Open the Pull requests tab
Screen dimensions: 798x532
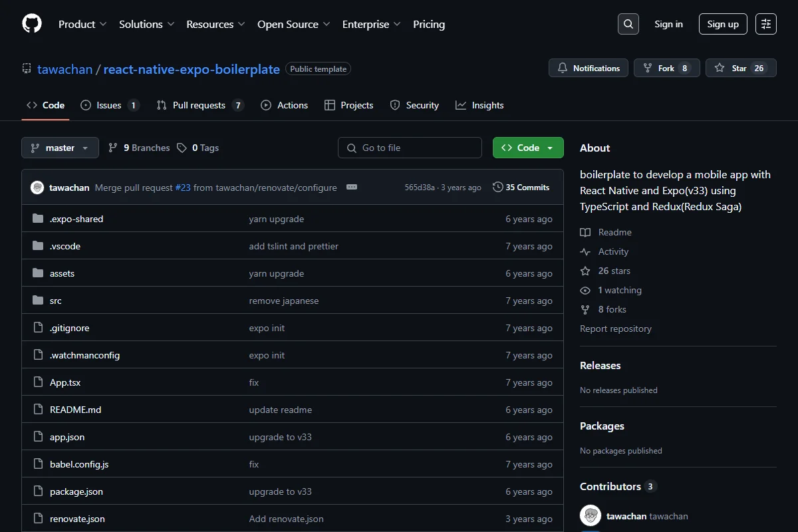tap(200, 105)
